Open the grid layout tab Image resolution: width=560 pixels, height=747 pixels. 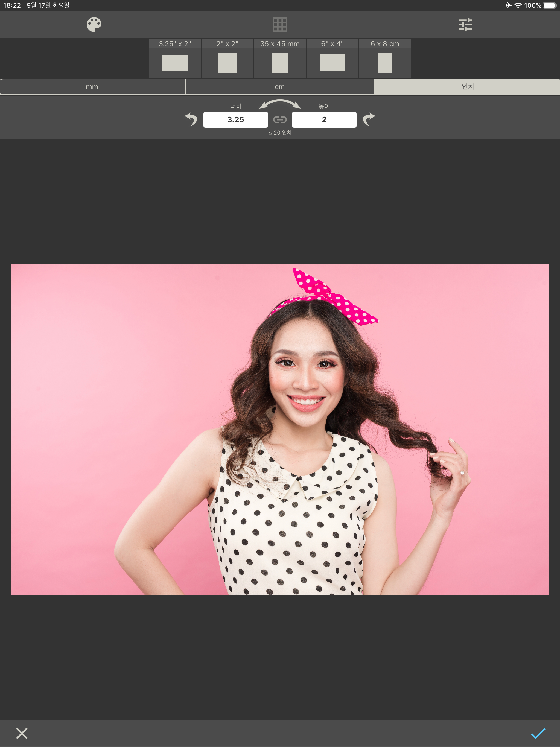click(x=280, y=25)
